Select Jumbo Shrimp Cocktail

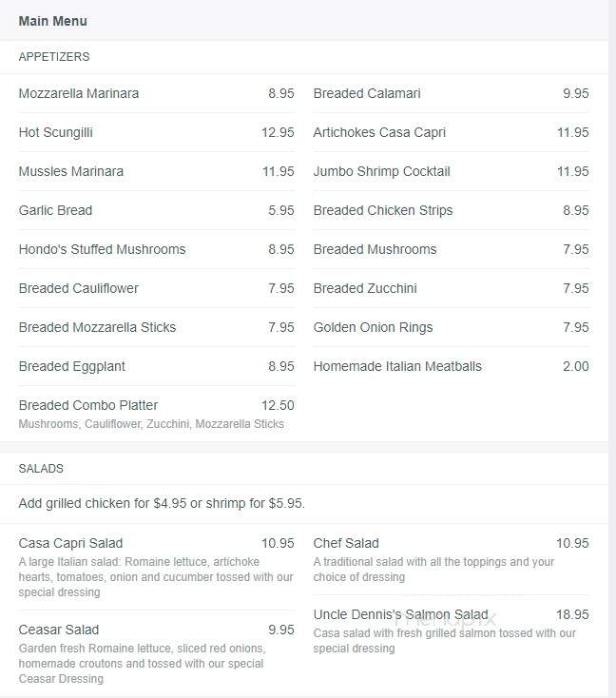tap(451, 171)
